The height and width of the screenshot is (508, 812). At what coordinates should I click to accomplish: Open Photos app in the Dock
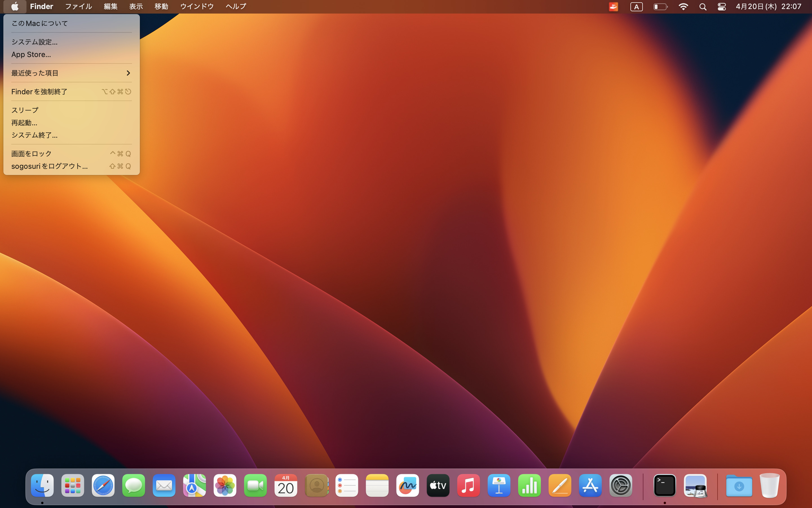225,485
